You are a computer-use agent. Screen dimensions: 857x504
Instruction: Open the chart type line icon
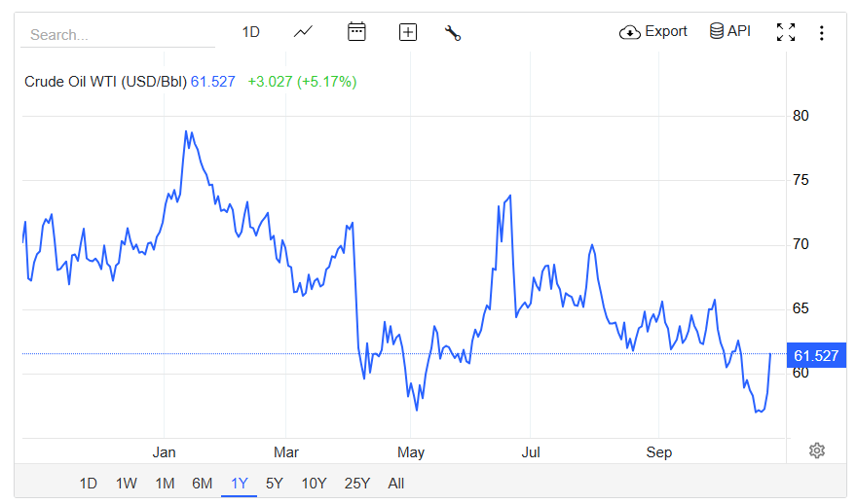coord(303,32)
